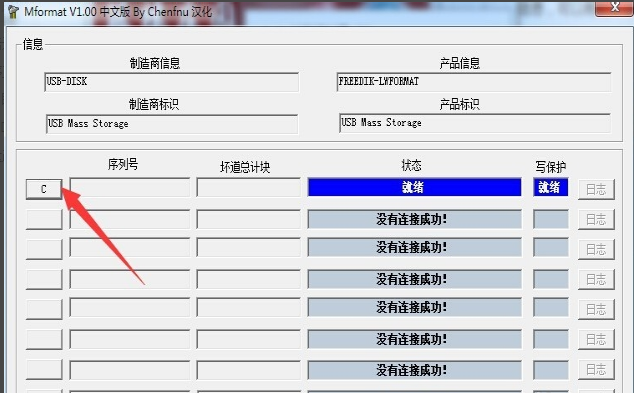
Task: Select the USB-DISK manufacturer info field
Action: coord(171,82)
